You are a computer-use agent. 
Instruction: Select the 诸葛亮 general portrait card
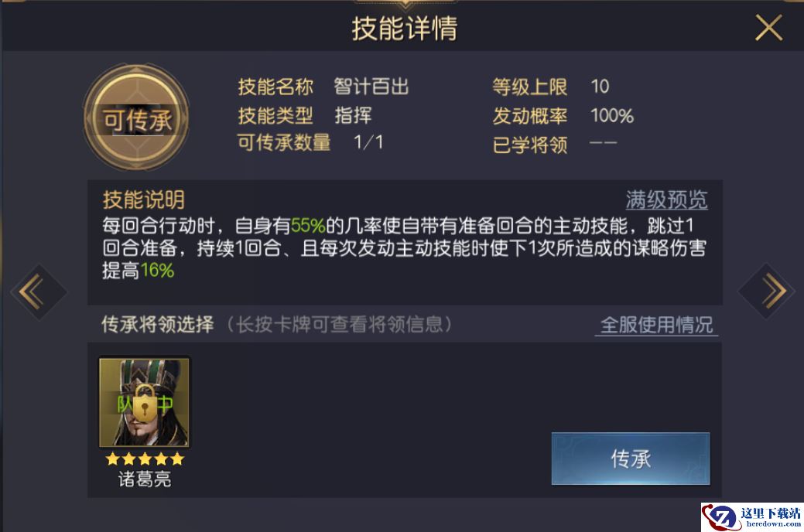click(144, 402)
